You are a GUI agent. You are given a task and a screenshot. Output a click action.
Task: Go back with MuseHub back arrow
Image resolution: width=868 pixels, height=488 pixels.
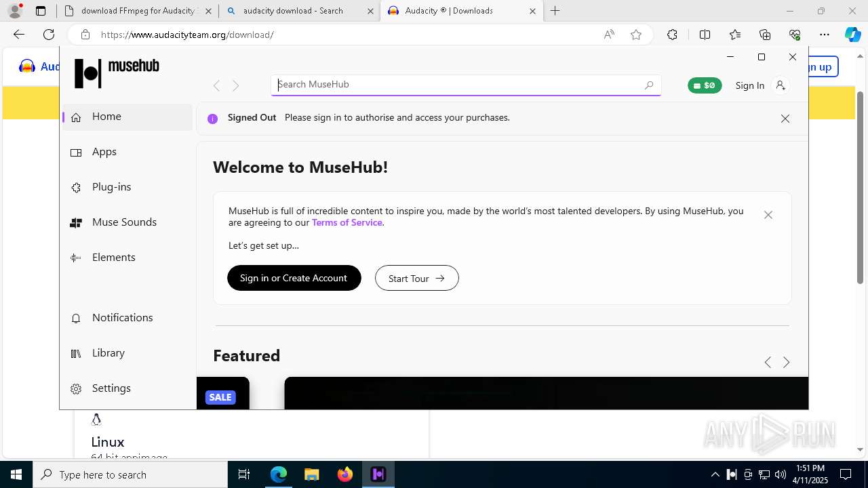coord(216,85)
